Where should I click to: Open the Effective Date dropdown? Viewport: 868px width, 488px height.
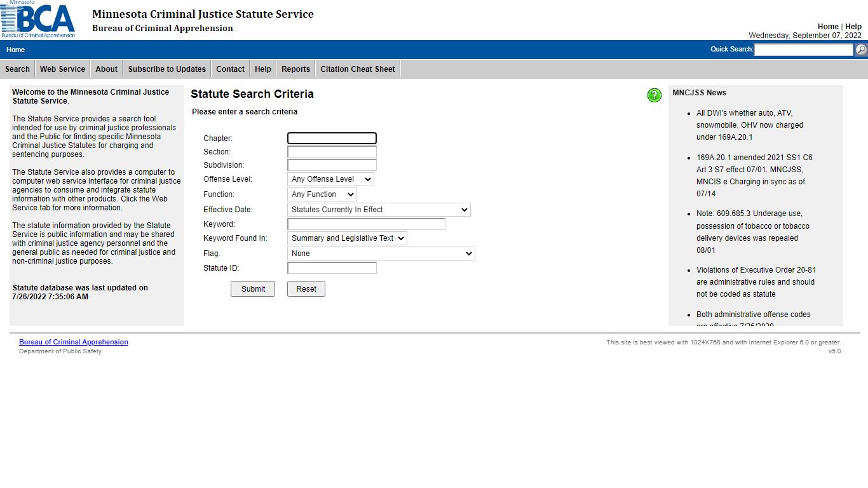379,210
